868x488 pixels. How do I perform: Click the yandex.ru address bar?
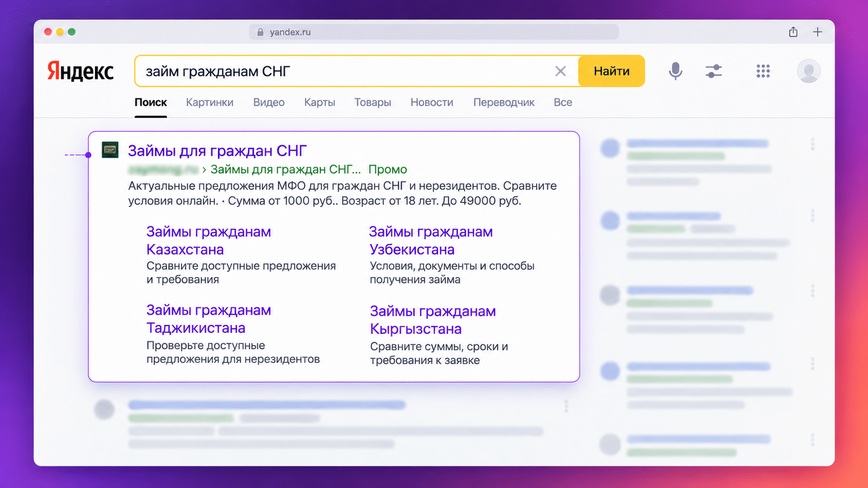(x=434, y=32)
